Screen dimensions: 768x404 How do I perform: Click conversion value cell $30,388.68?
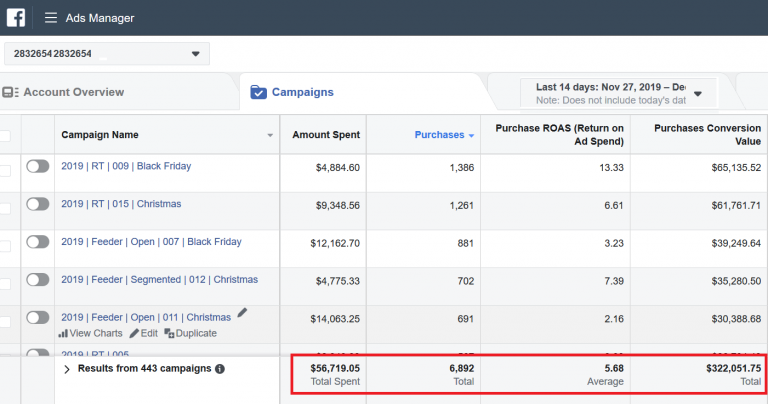click(736, 319)
